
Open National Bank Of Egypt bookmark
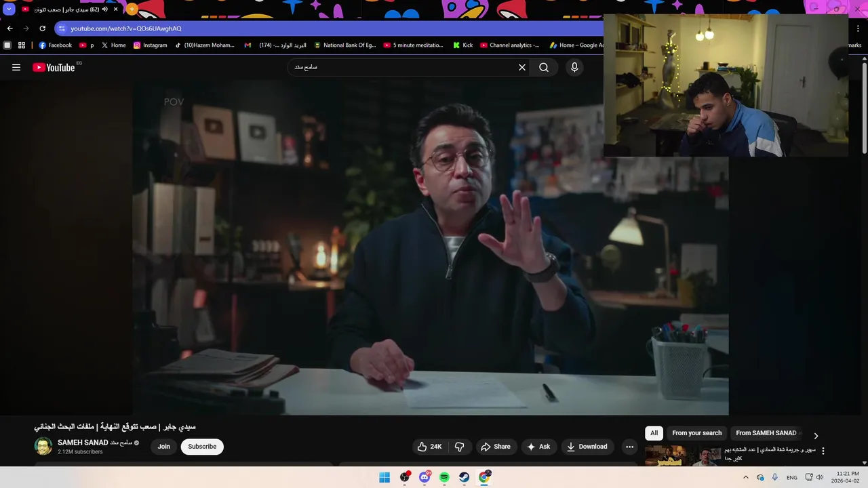tap(344, 45)
